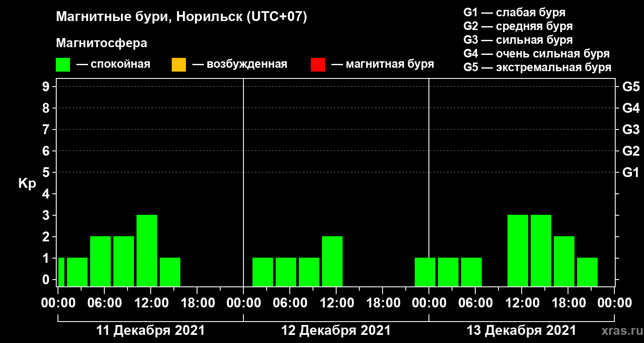Click the 'Магнитосфера' legend heading
This screenshot has height=343, width=644.
point(101,43)
